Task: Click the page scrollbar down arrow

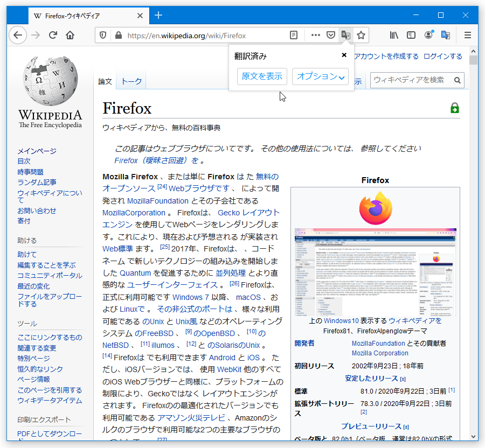Action: [x=473, y=437]
